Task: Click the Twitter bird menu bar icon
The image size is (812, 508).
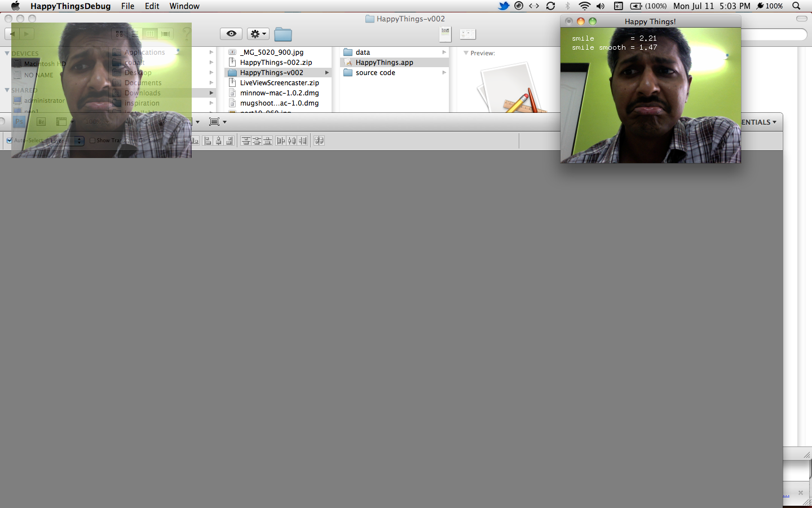Action: [x=504, y=6]
